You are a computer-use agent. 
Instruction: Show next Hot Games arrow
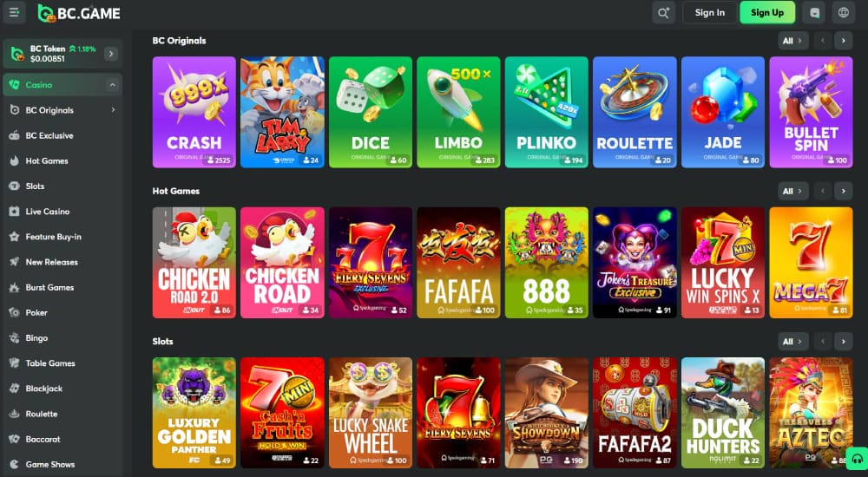tap(843, 192)
